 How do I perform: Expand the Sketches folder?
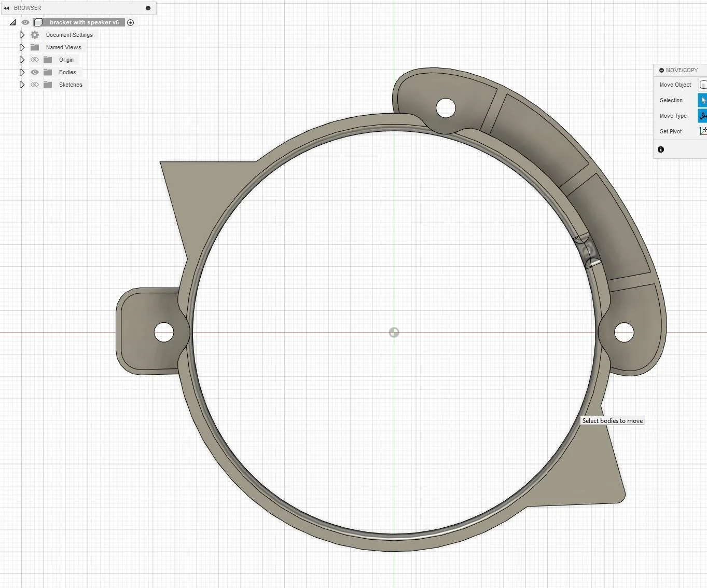22,85
